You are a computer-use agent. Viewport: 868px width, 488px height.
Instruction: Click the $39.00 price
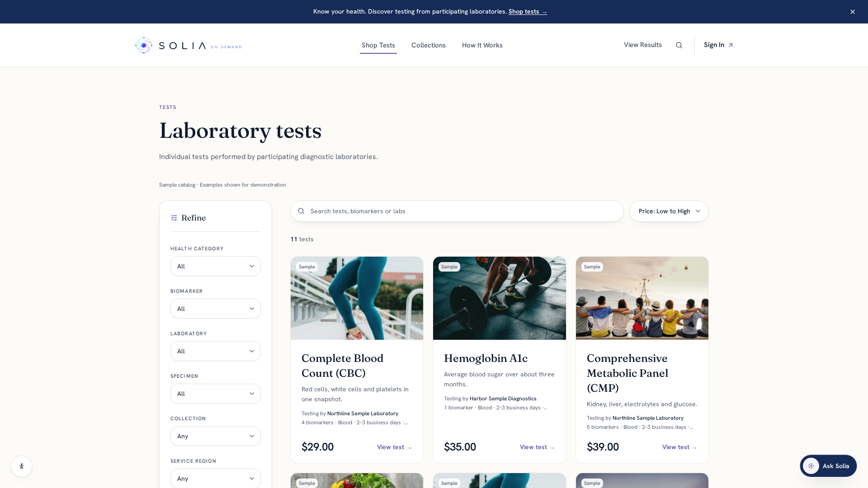(x=603, y=447)
